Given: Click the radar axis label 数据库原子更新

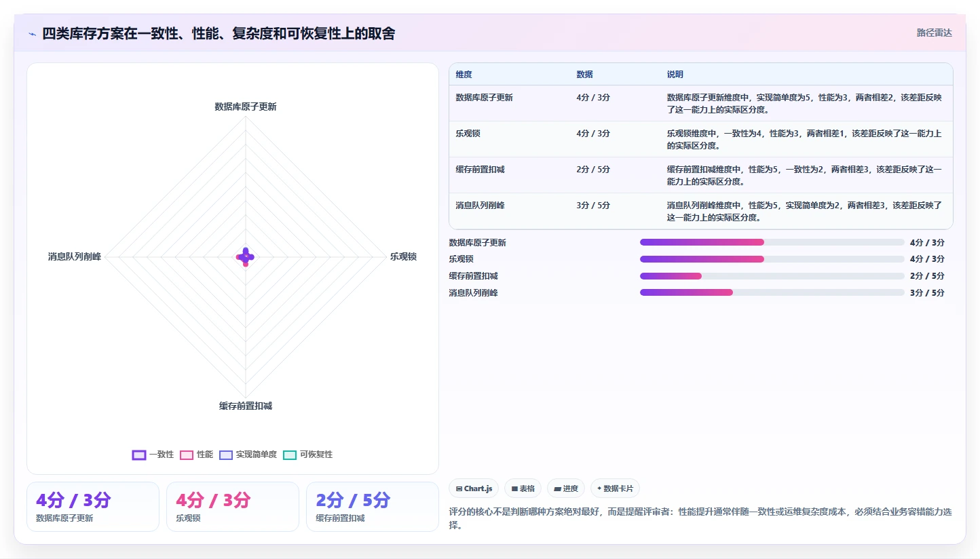Looking at the screenshot, I should [246, 107].
